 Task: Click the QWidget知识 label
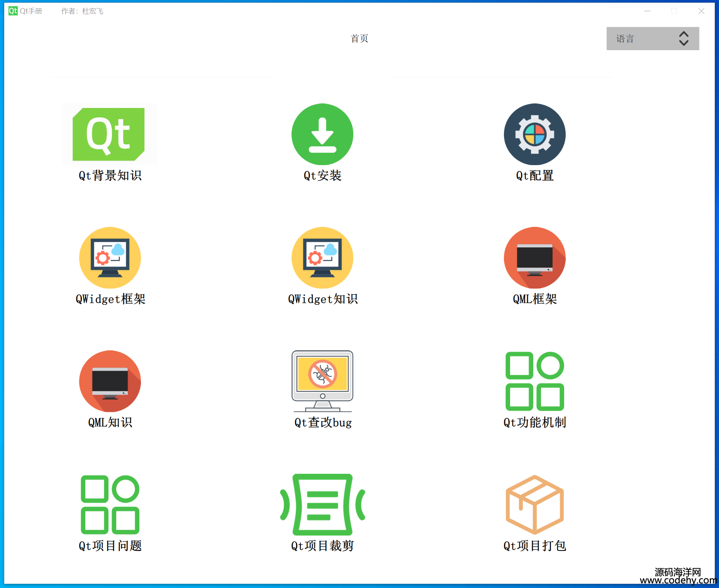[323, 299]
